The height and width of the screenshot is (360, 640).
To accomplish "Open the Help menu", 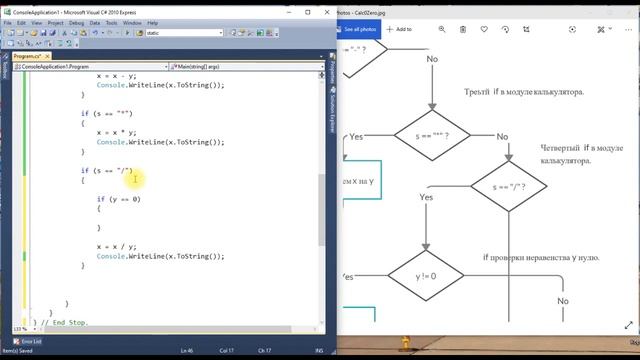I will click(x=153, y=23).
